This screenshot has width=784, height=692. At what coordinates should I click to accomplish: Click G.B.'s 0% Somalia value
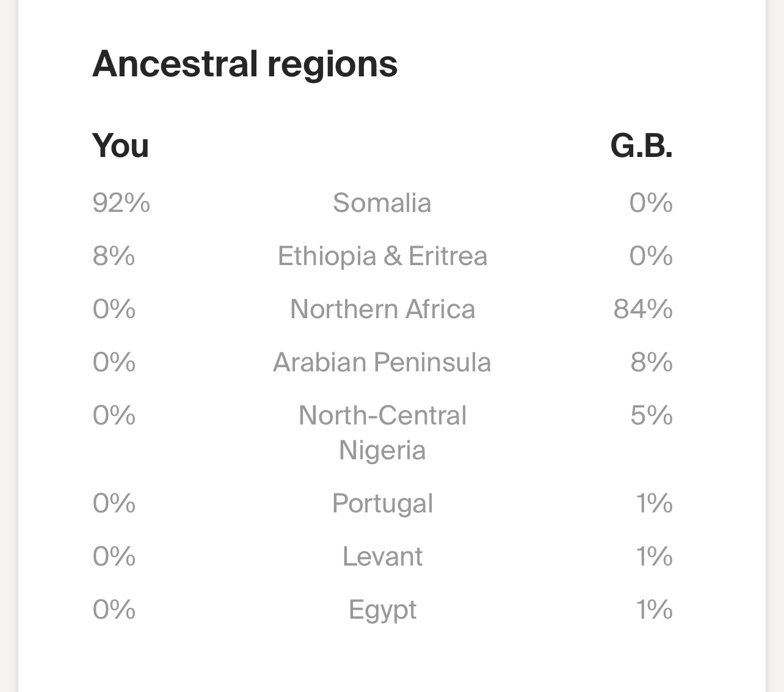(651, 203)
